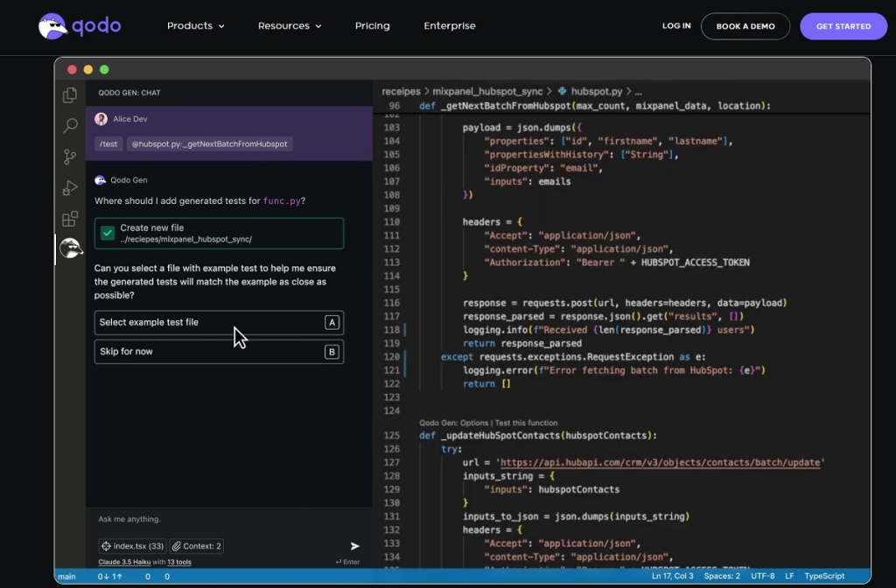Click the Context: 2 attachment chip

click(x=197, y=546)
